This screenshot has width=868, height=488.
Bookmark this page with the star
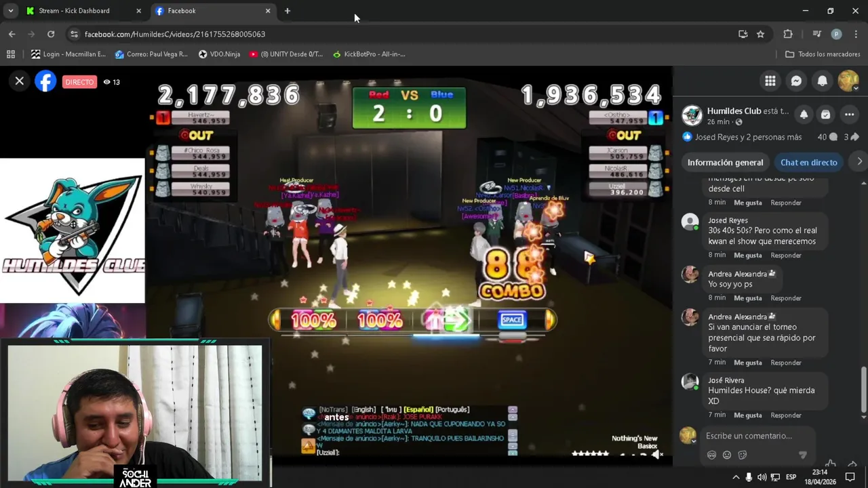[761, 34]
